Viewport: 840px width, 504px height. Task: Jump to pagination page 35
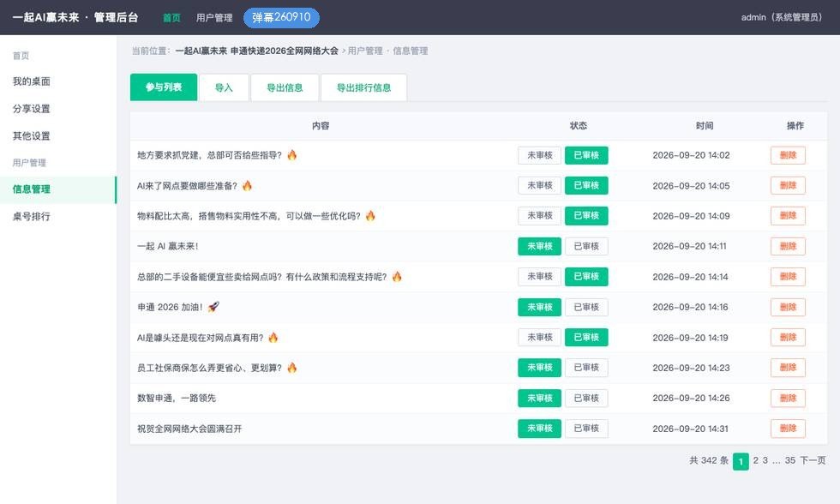point(790,460)
